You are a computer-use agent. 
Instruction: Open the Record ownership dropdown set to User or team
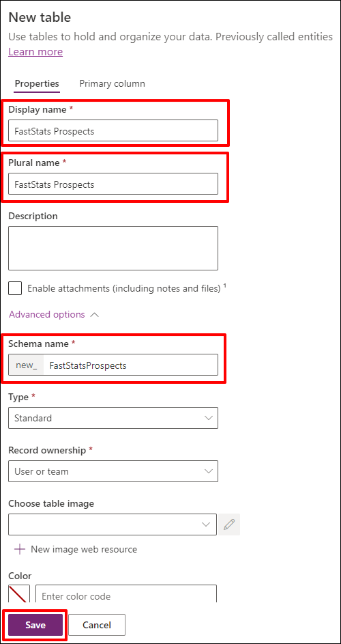click(x=113, y=471)
